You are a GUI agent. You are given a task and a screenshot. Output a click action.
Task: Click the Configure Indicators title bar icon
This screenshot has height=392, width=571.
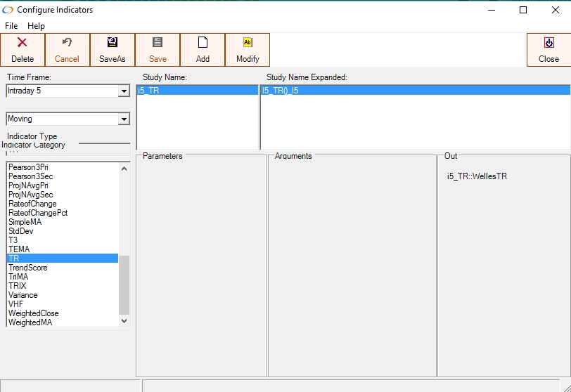[x=8, y=10]
